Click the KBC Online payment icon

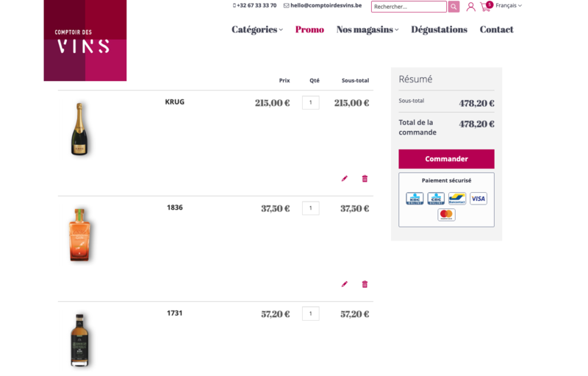pos(415,199)
